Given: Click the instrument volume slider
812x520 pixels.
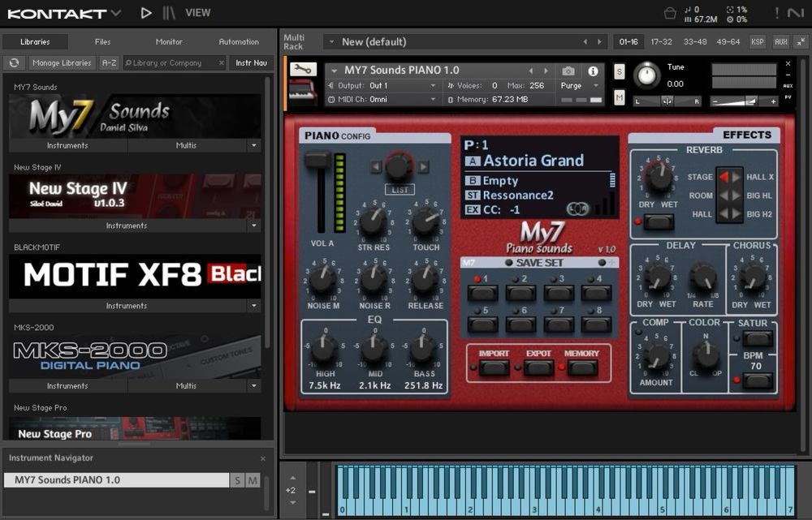Looking at the screenshot, I should (x=744, y=101).
